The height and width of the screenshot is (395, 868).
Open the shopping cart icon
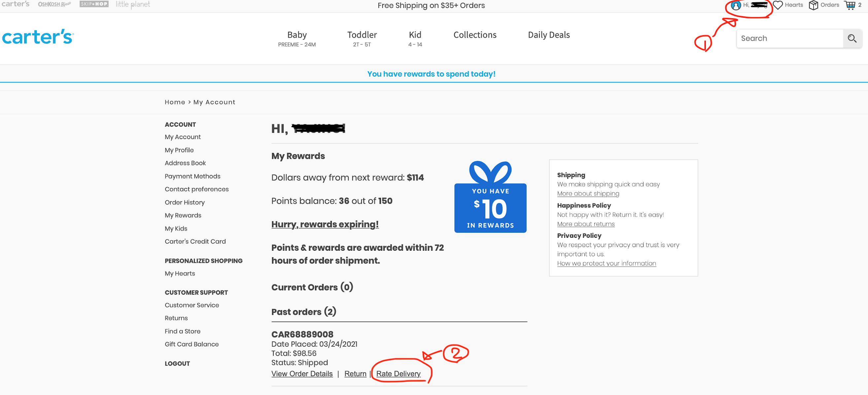[850, 5]
